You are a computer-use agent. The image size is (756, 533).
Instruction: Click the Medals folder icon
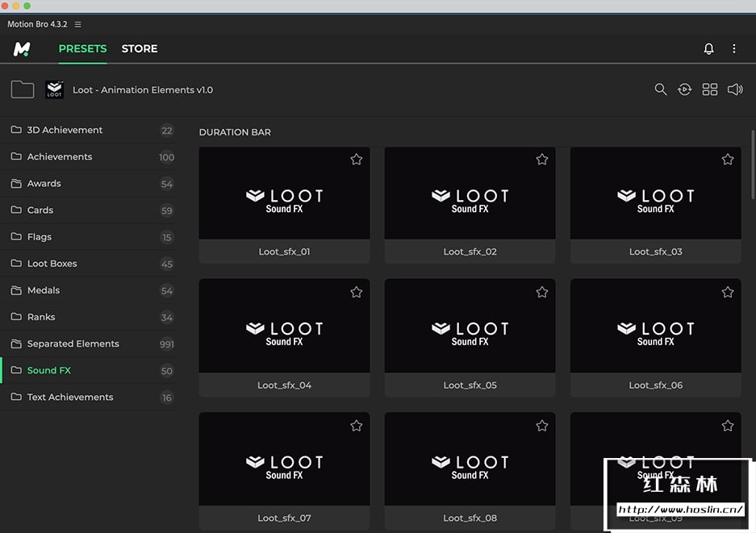[16, 290]
